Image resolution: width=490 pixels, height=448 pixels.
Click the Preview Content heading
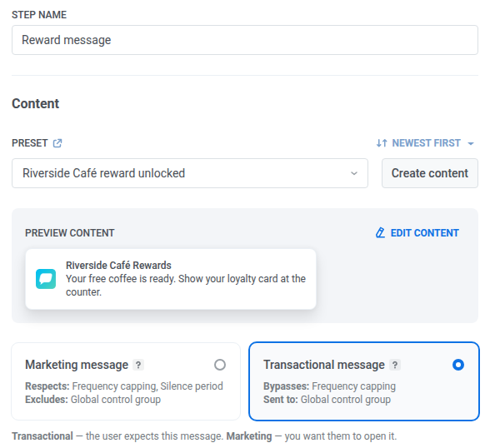pyautogui.click(x=70, y=233)
